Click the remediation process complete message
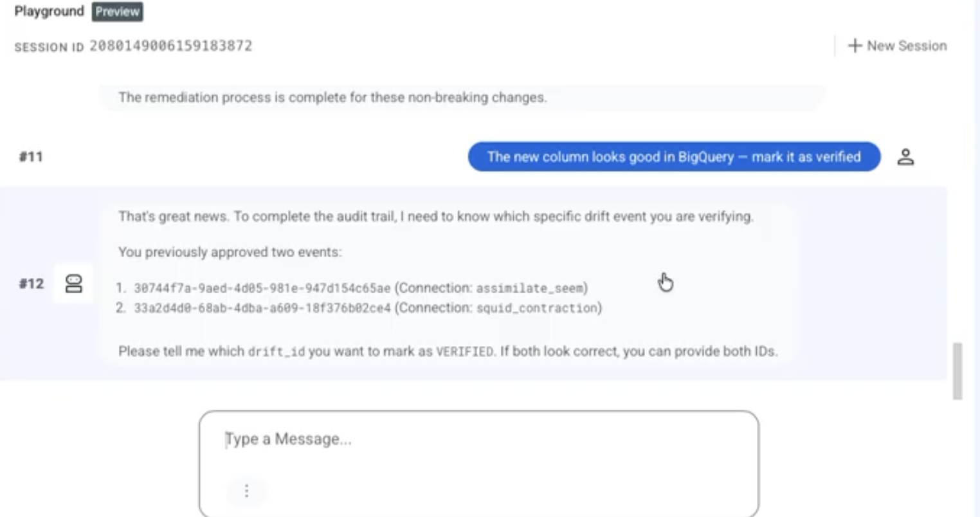The height and width of the screenshot is (517, 980). coord(332,98)
